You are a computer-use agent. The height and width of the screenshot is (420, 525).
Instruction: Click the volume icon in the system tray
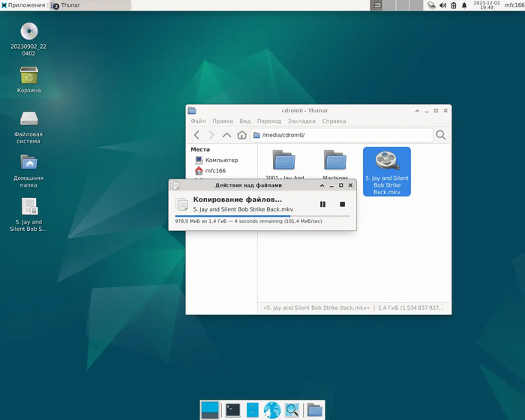tap(442, 5)
